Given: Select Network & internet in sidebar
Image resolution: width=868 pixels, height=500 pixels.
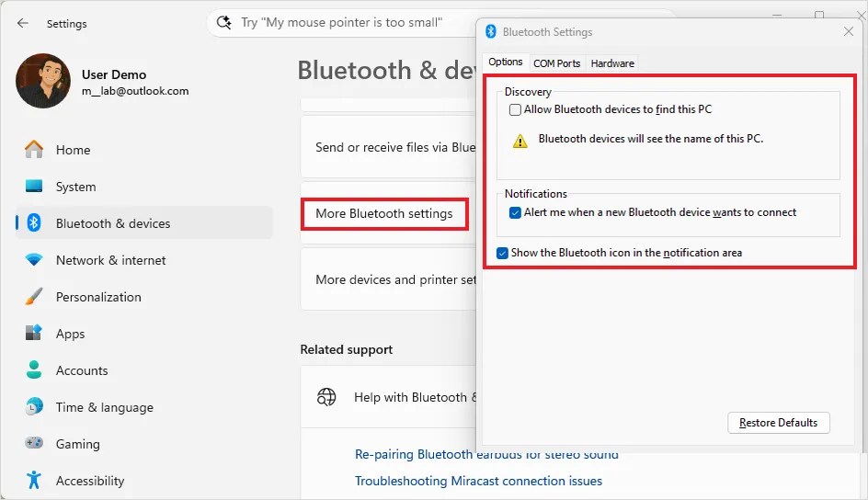Looking at the screenshot, I should point(144,260).
